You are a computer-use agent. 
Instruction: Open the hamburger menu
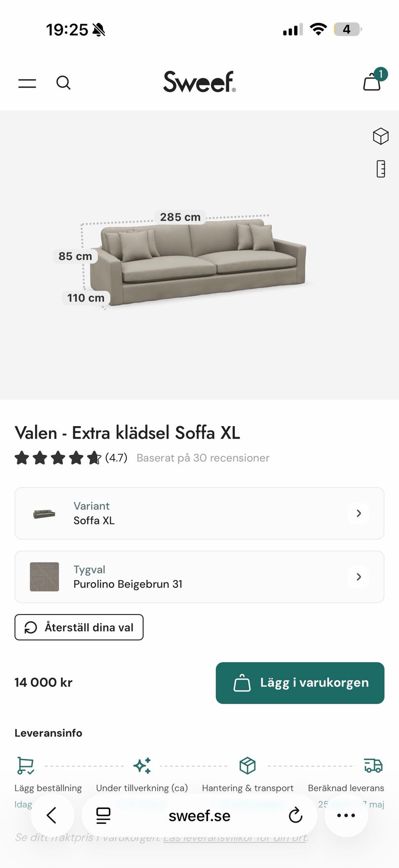(27, 83)
